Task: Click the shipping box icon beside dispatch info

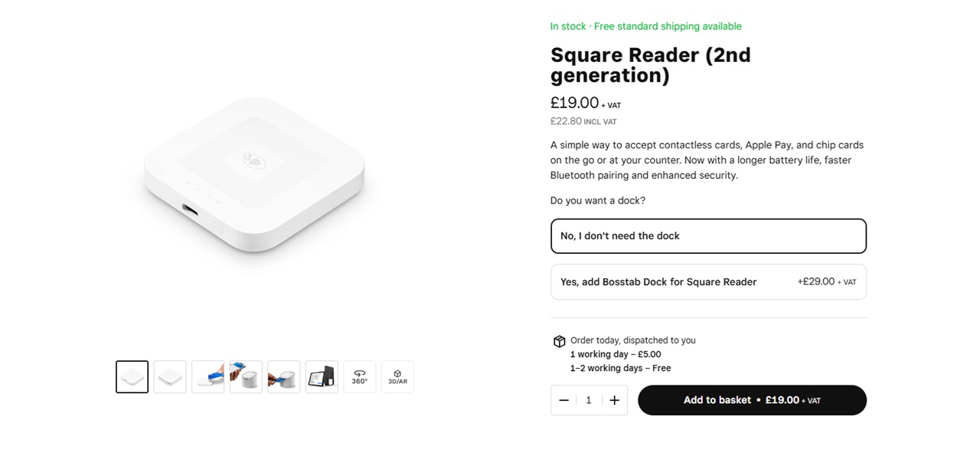Action: pos(559,340)
